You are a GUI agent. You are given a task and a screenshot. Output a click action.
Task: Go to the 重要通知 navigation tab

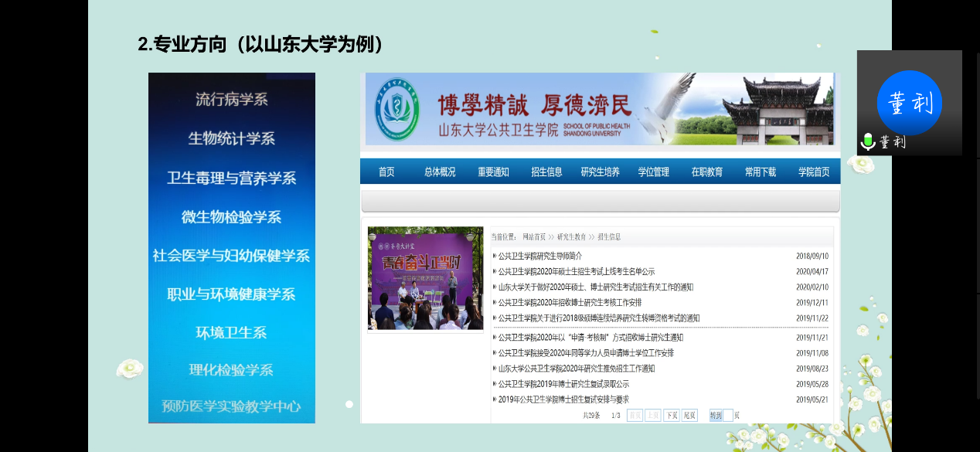pyautogui.click(x=493, y=172)
